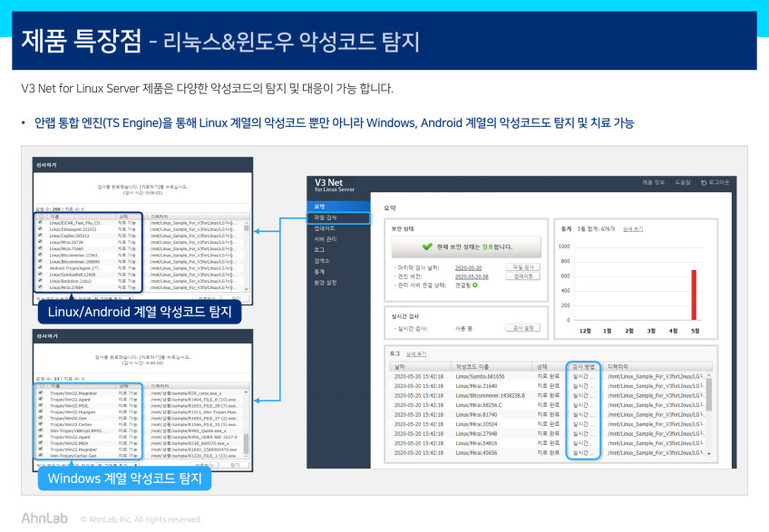Click the 제품 정보 link in the header
The width and height of the screenshot is (769, 532).
(653, 182)
